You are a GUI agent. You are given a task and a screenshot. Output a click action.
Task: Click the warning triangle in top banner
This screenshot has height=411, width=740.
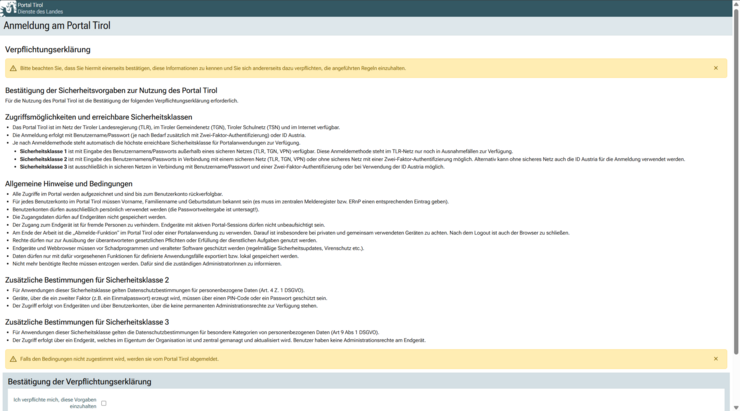(13, 68)
